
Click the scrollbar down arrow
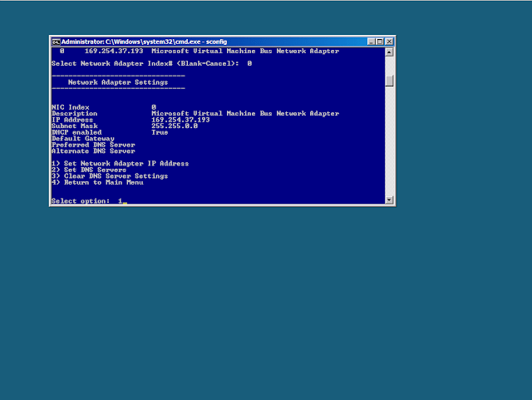[x=389, y=200]
